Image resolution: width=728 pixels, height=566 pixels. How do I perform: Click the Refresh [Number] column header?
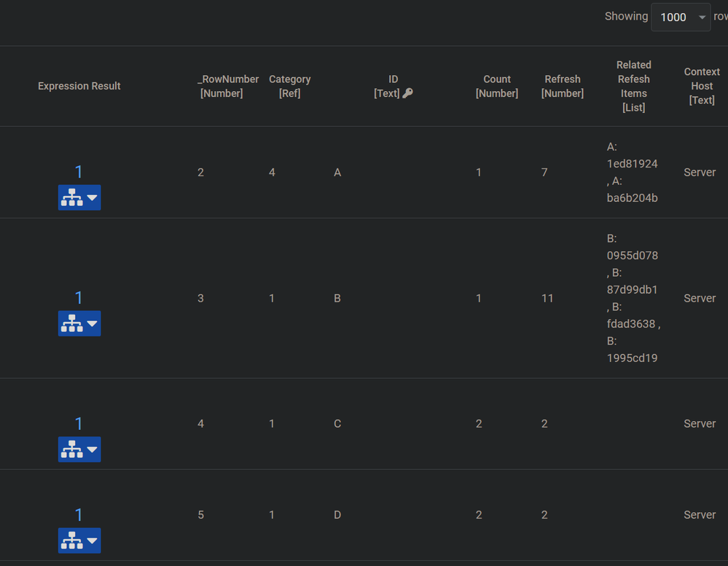pyautogui.click(x=563, y=86)
